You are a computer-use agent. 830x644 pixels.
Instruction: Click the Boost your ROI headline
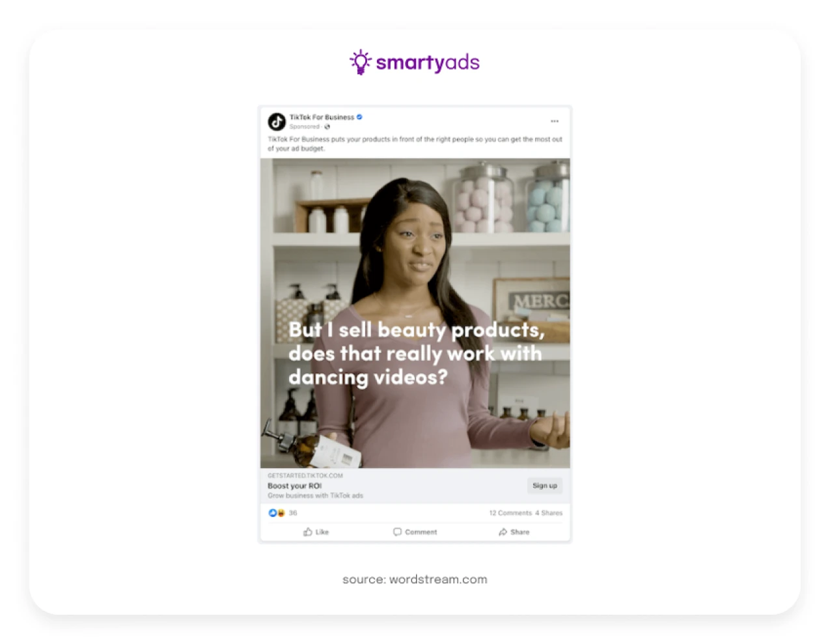coord(294,486)
